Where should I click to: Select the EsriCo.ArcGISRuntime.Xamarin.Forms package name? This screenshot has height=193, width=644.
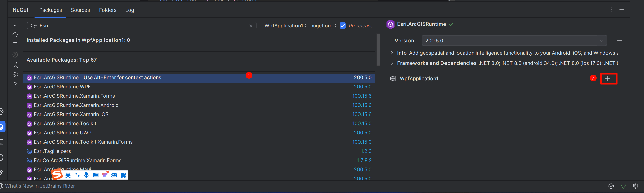(78, 161)
